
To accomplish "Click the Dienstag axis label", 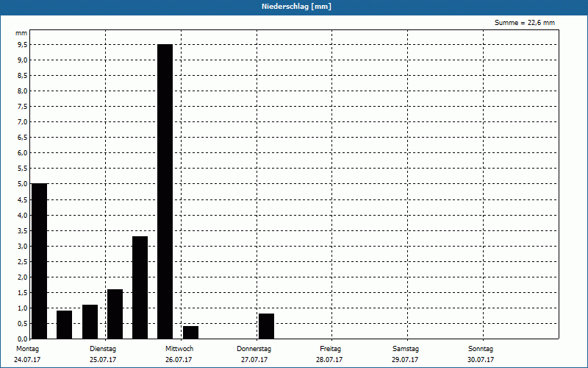I will [103, 349].
